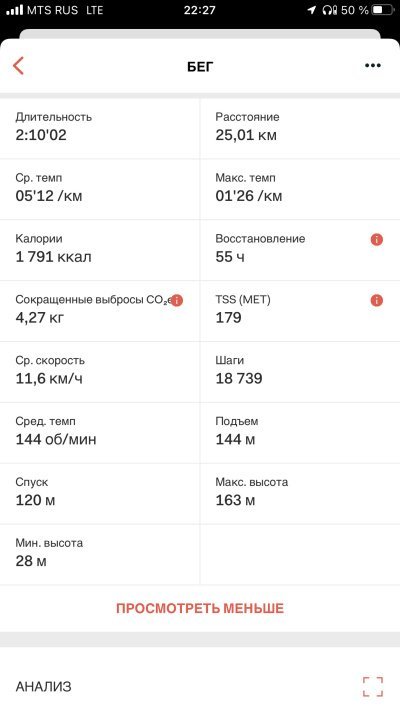Tap the red back arrow icon
Screen dimensions: 400x711
(18, 66)
